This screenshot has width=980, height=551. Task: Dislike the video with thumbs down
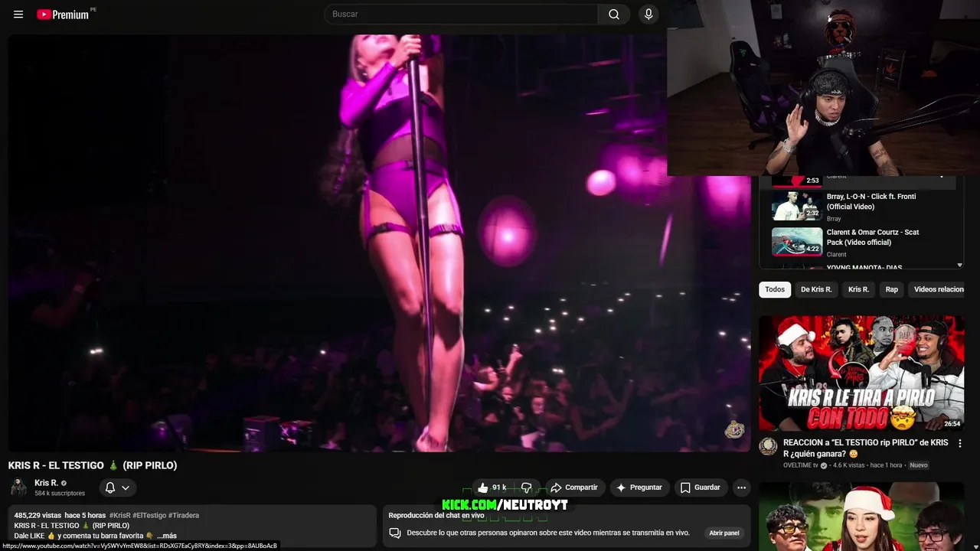(x=527, y=487)
